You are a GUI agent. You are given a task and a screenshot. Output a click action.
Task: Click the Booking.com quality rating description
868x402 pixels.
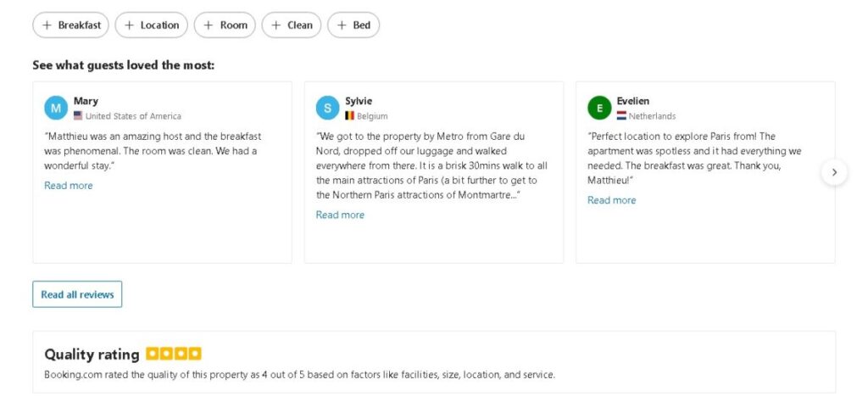[x=299, y=375]
